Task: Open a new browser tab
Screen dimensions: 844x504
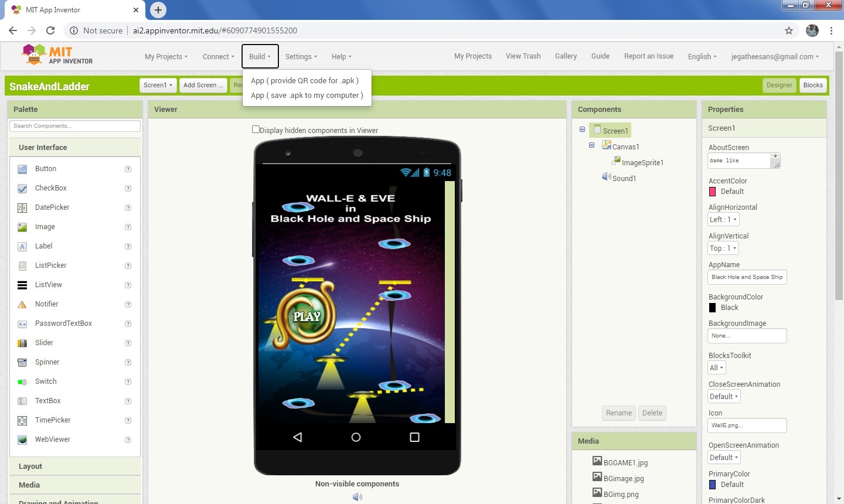Action: 158,10
